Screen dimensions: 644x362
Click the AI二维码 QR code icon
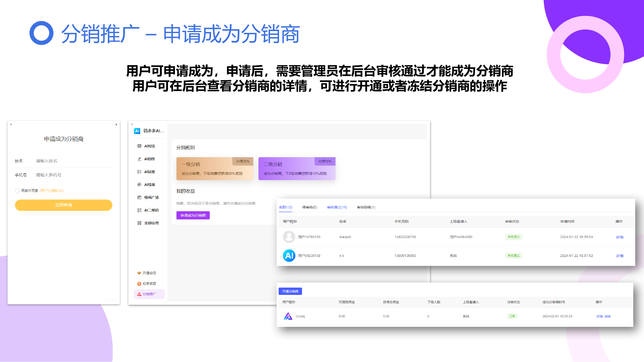point(139,210)
